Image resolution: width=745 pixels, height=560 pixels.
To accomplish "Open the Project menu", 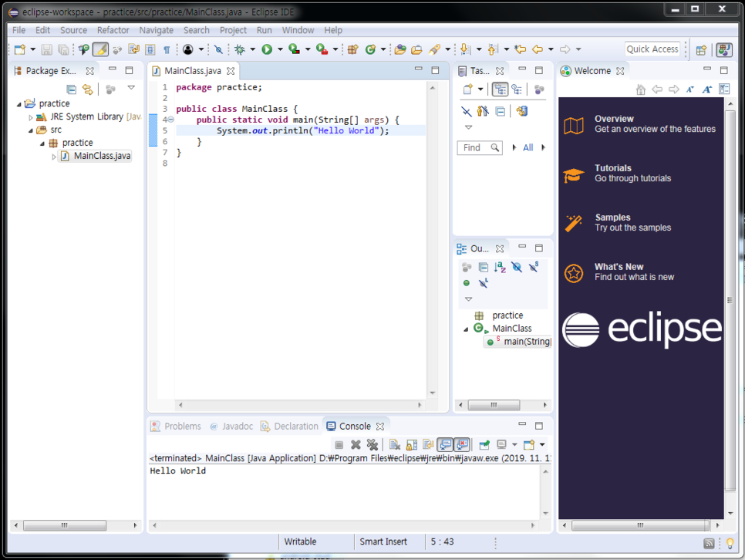I will point(233,30).
